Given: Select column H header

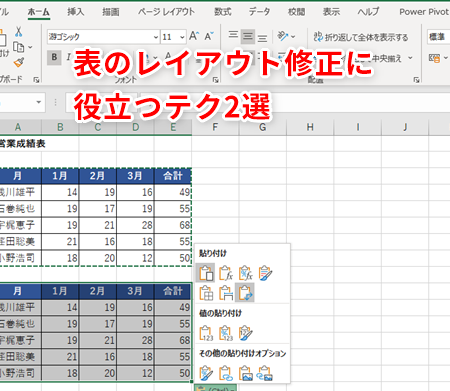Looking at the screenshot, I should point(310,127).
